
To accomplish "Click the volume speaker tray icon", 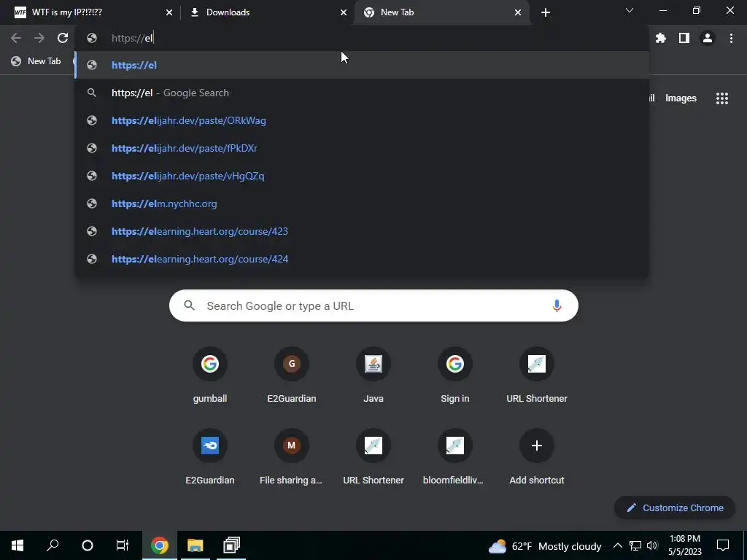I will coord(652,545).
